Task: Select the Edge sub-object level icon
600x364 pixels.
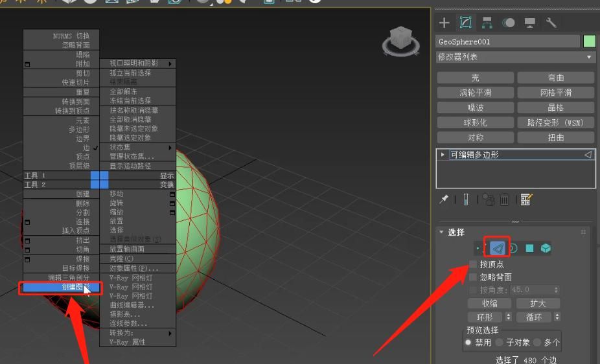Action: [x=497, y=249]
